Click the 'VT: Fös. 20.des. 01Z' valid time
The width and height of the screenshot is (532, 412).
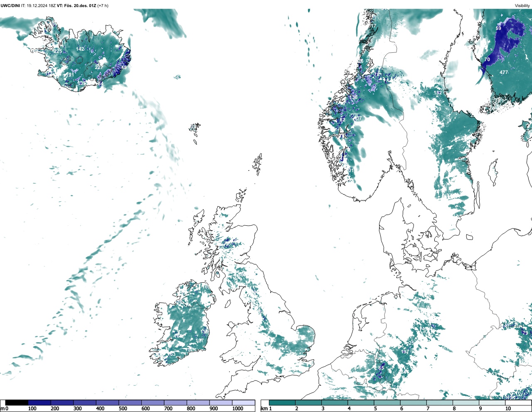(x=76, y=5)
